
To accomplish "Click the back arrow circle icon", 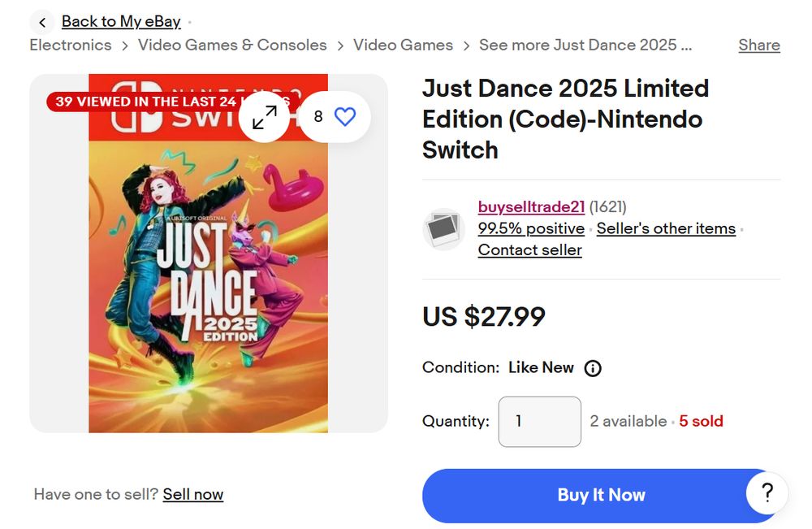I will (42, 22).
